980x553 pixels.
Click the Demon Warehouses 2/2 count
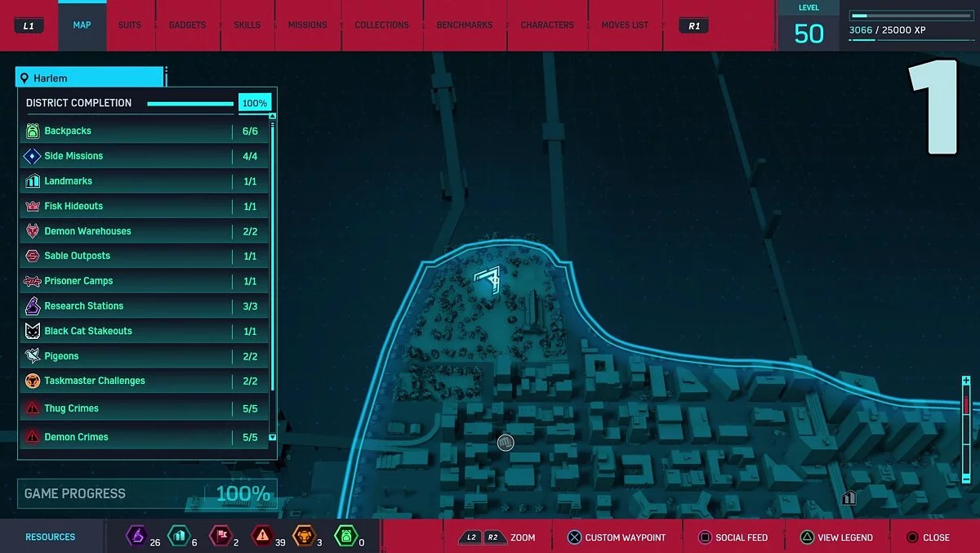[250, 231]
